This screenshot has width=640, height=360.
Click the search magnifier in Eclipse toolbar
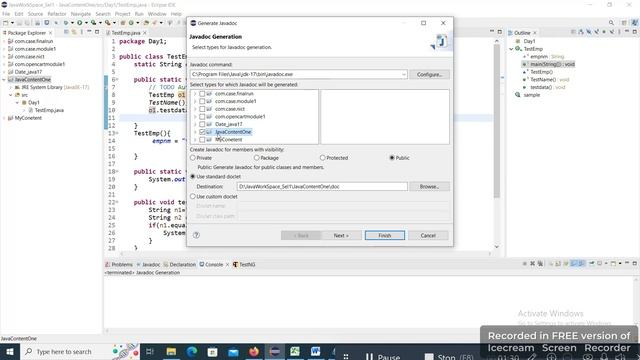pos(611,23)
